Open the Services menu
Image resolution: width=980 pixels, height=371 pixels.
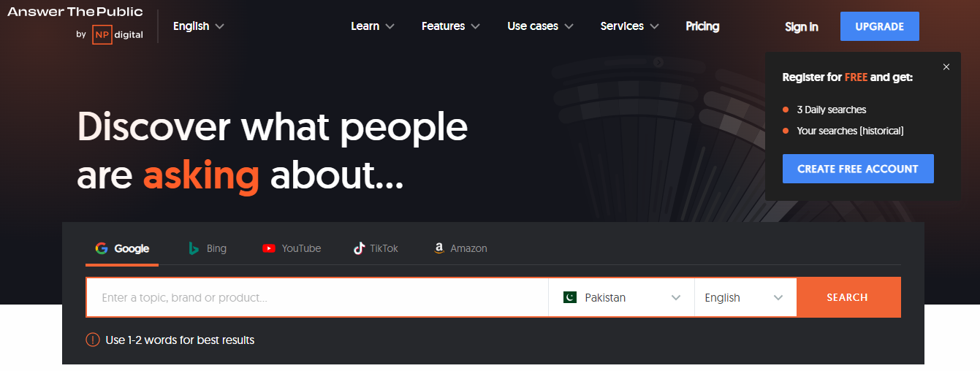(x=629, y=26)
